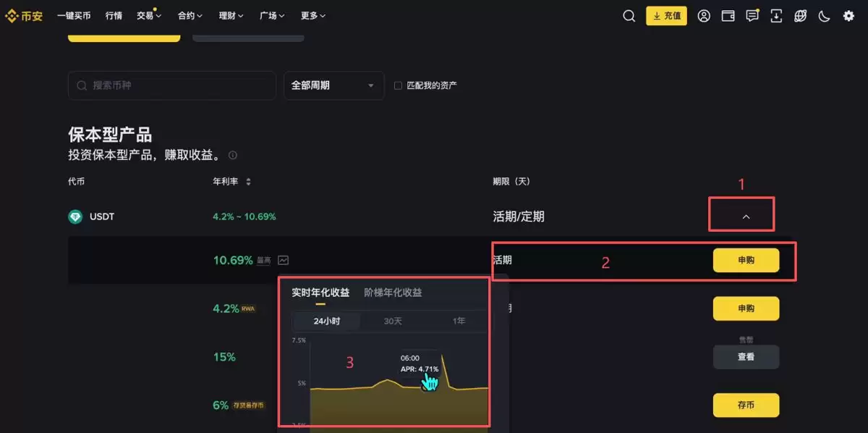The width and height of the screenshot is (868, 433).
Task: Open the search magnifier icon
Action: [629, 15]
